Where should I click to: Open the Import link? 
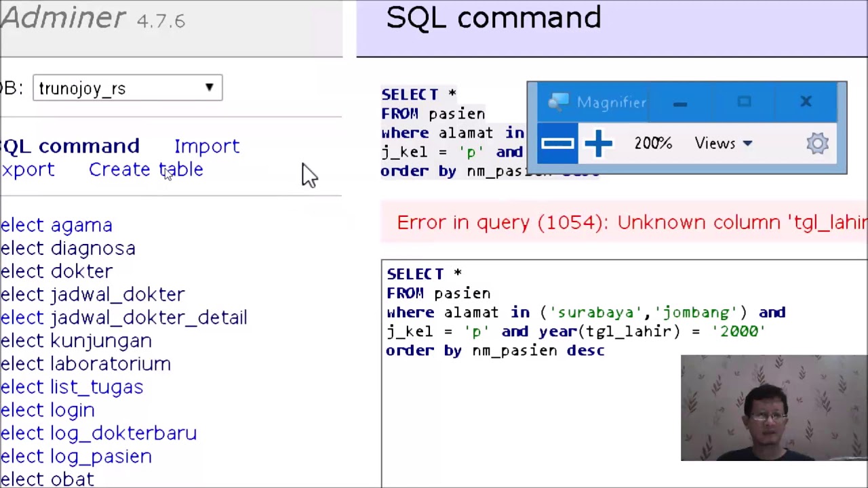tap(207, 146)
